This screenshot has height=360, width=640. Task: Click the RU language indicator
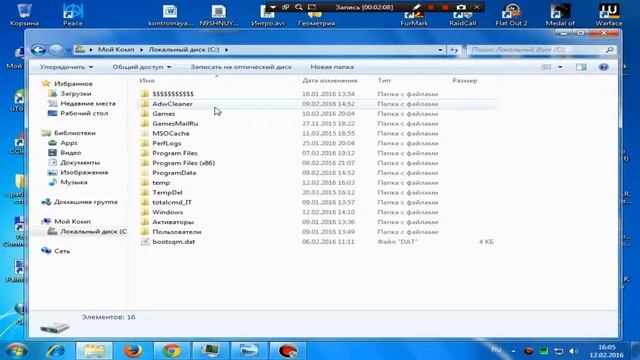[x=496, y=350]
